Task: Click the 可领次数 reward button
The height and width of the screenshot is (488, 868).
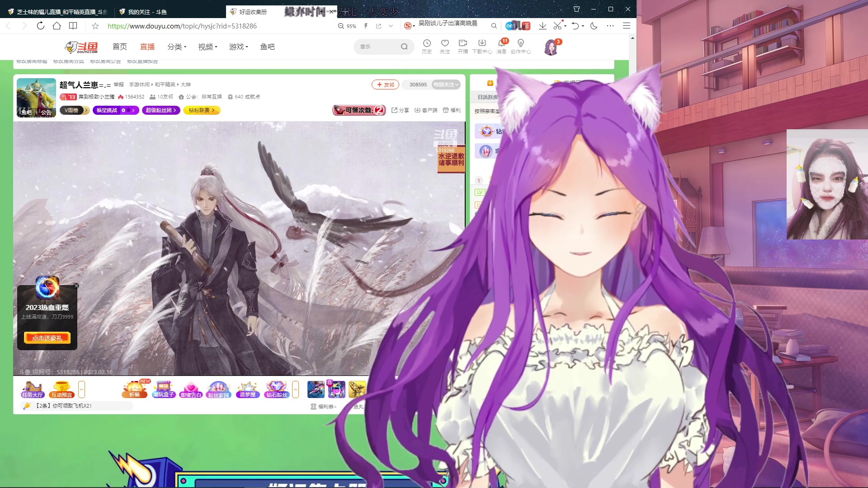Action: tap(359, 110)
